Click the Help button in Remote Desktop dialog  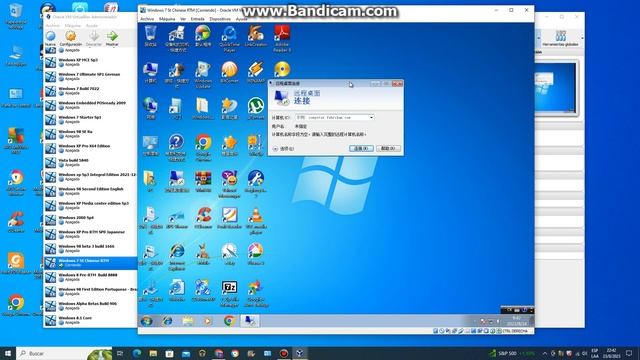[388, 149]
